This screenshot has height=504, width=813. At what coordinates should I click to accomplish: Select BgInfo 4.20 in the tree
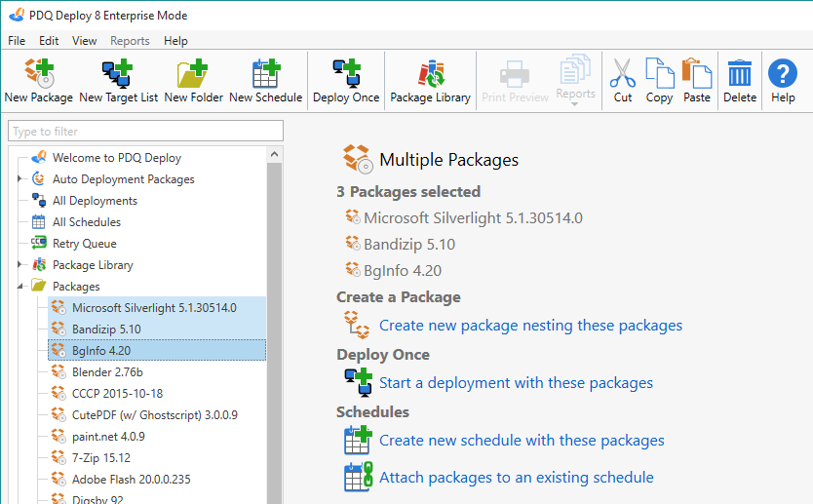click(x=101, y=351)
